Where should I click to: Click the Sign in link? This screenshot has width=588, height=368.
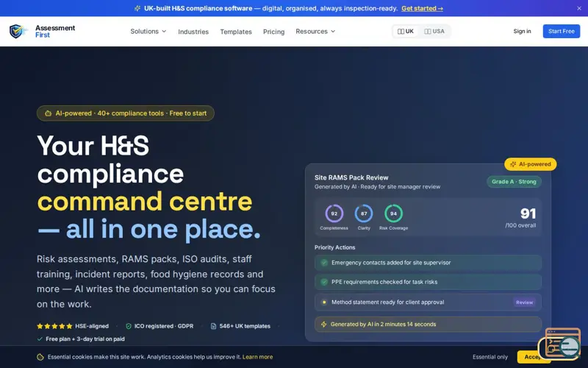522,31
